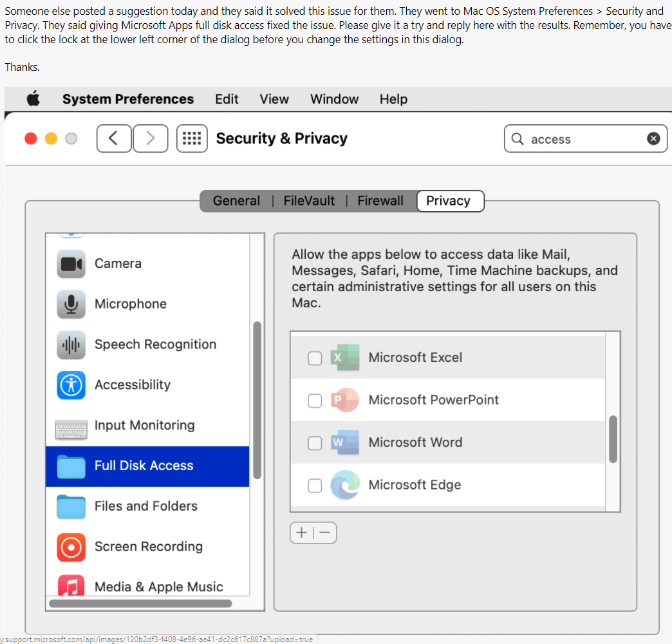Enable the Microsoft Edge checkbox

pyautogui.click(x=315, y=486)
